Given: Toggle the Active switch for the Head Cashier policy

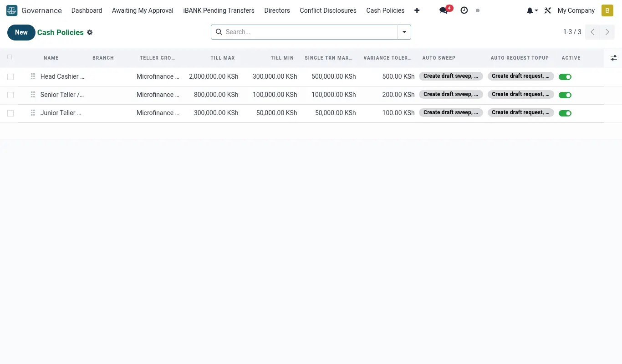Looking at the screenshot, I should tap(565, 77).
